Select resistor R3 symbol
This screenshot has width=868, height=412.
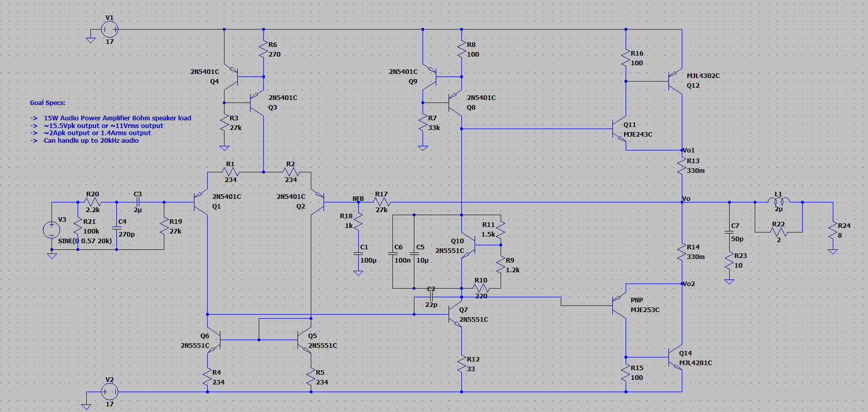224,122
